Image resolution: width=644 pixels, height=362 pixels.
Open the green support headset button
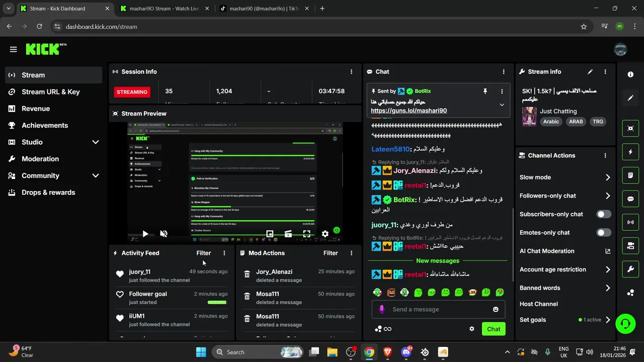[x=625, y=323]
